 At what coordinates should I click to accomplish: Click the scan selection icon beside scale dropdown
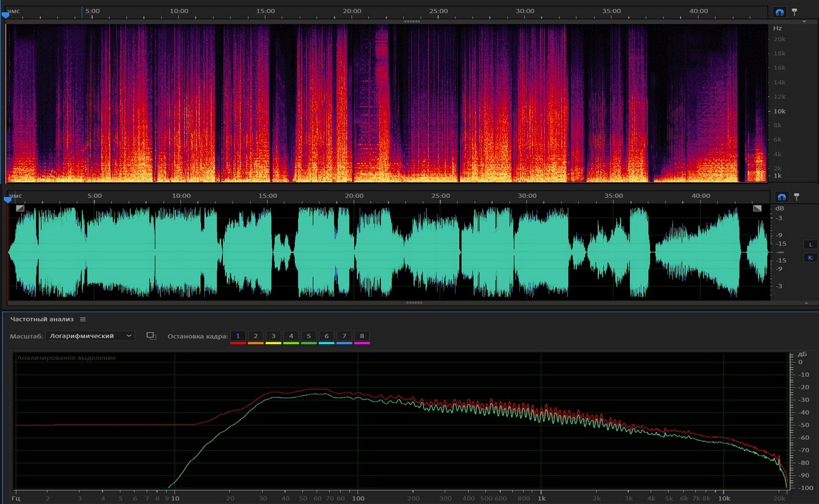pos(151,336)
